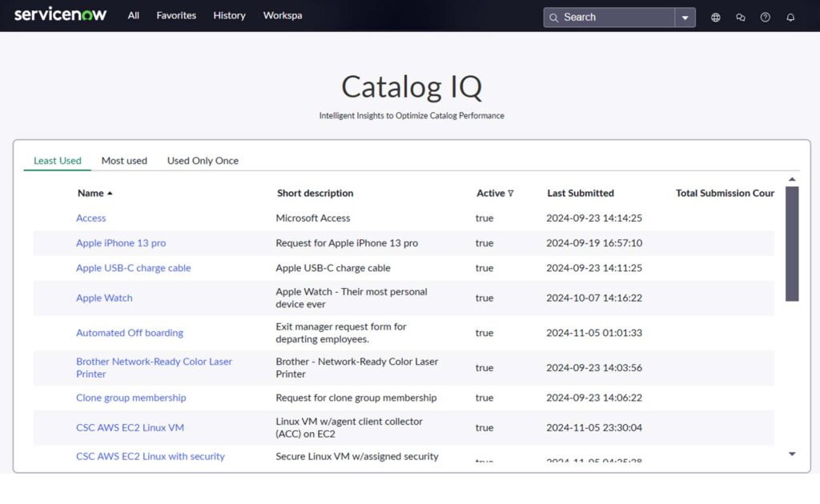Select 'Request for clone group membership' text

[x=356, y=398]
